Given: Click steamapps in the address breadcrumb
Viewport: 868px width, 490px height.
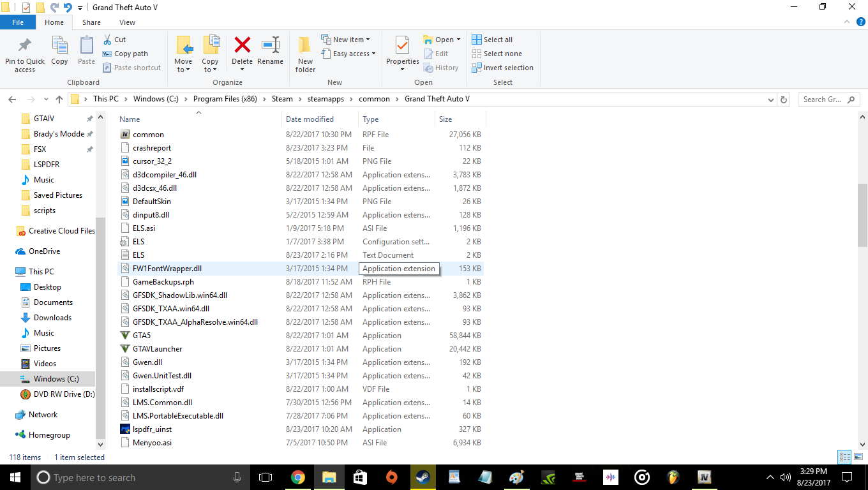Looking at the screenshot, I should 325,99.
